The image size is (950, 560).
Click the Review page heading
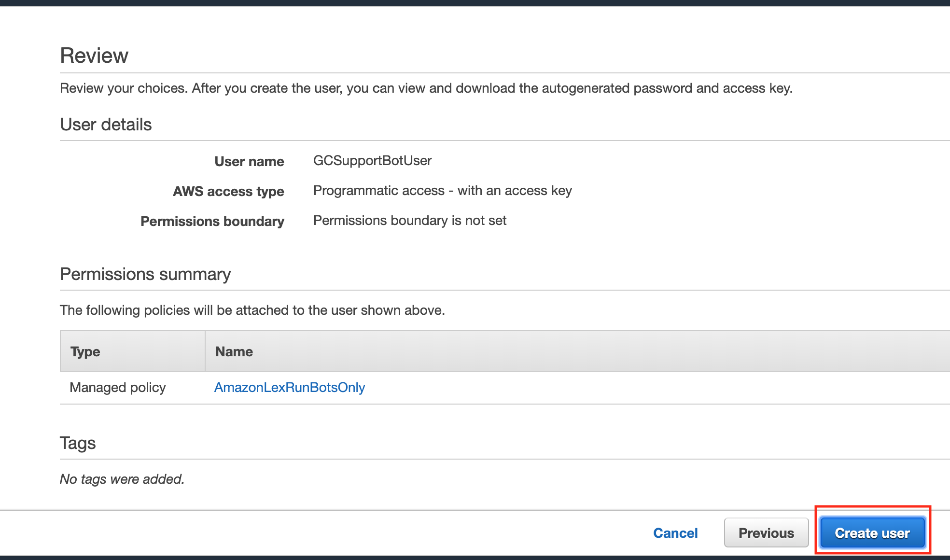pyautogui.click(x=94, y=56)
